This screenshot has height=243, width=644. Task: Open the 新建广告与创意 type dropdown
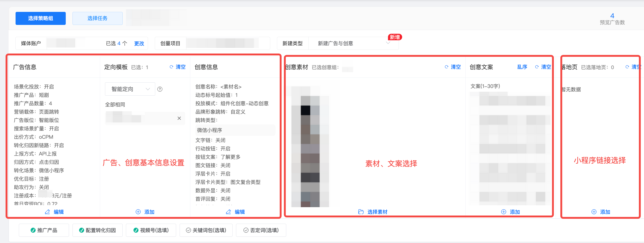pos(354,43)
